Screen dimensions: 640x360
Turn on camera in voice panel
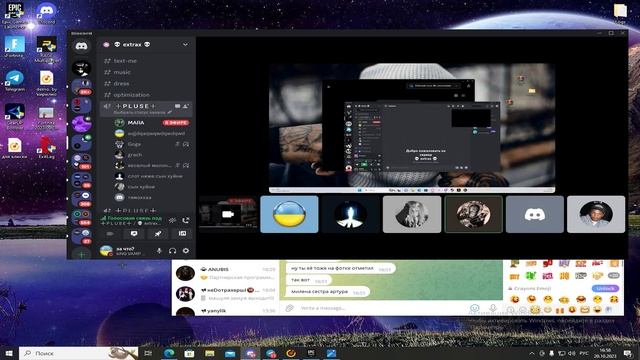coord(110,234)
